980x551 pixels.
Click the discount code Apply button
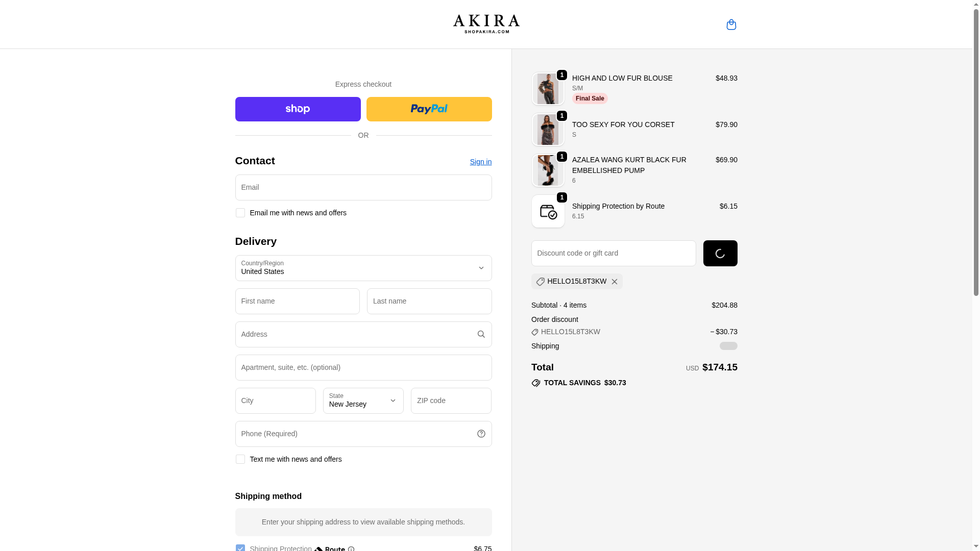[720, 253]
